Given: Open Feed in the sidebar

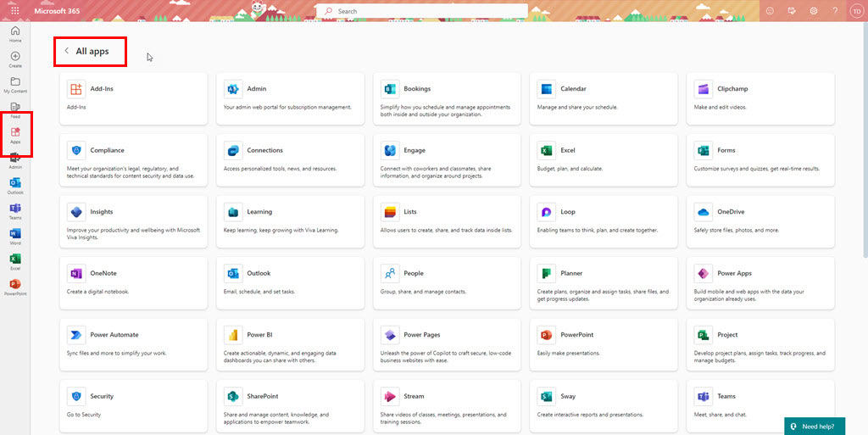Looking at the screenshot, I should click(x=15, y=109).
